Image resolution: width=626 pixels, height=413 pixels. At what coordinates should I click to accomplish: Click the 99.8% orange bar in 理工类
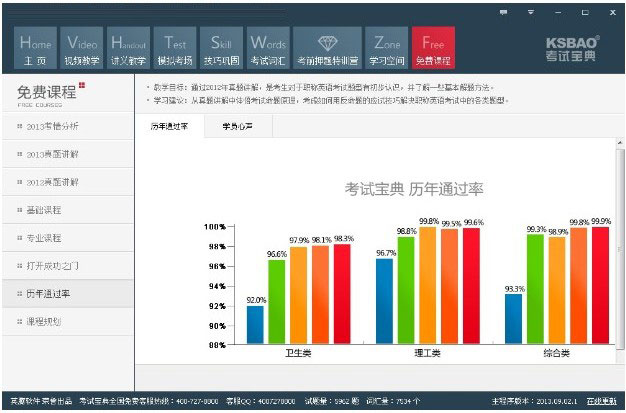coord(428,285)
